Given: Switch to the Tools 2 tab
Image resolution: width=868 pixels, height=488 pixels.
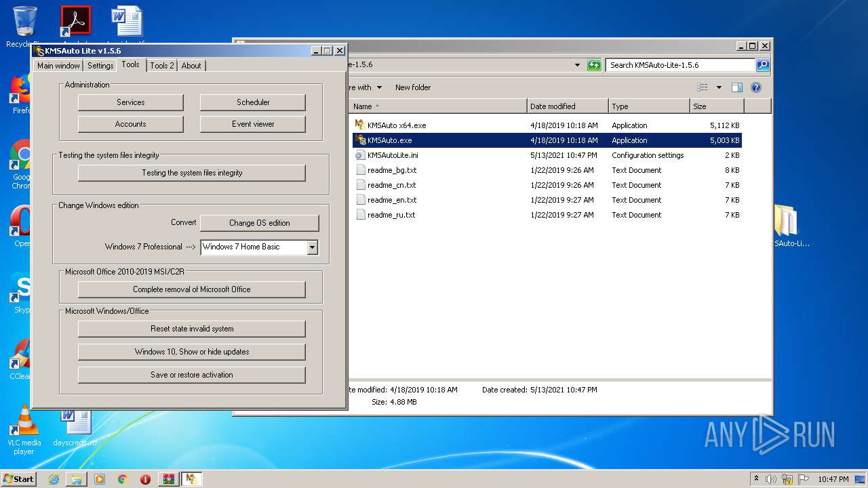Looking at the screenshot, I should (x=162, y=66).
